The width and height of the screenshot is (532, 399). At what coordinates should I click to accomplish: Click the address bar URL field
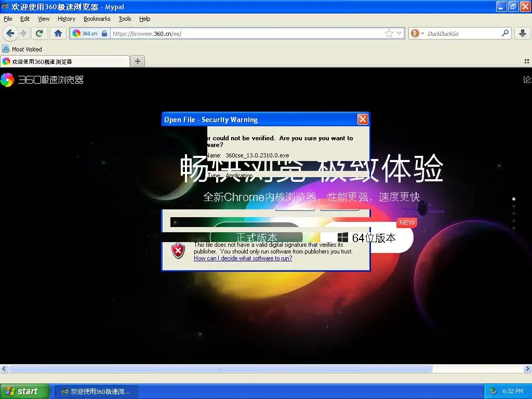247,33
